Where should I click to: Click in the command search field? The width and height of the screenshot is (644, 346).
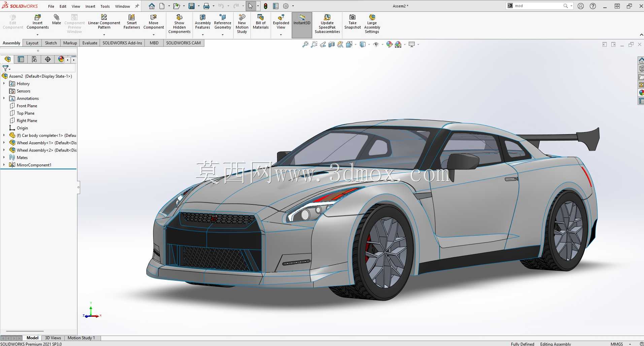point(538,6)
